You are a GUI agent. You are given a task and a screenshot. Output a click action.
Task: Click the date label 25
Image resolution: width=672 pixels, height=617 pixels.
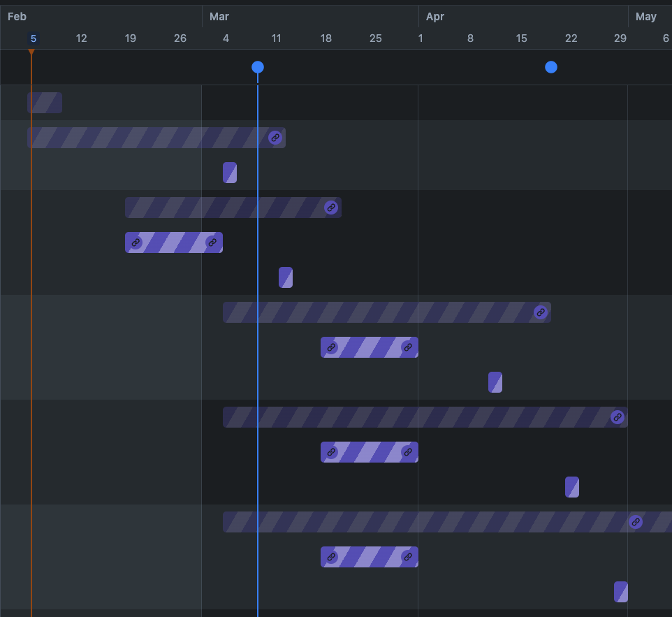[375, 38]
